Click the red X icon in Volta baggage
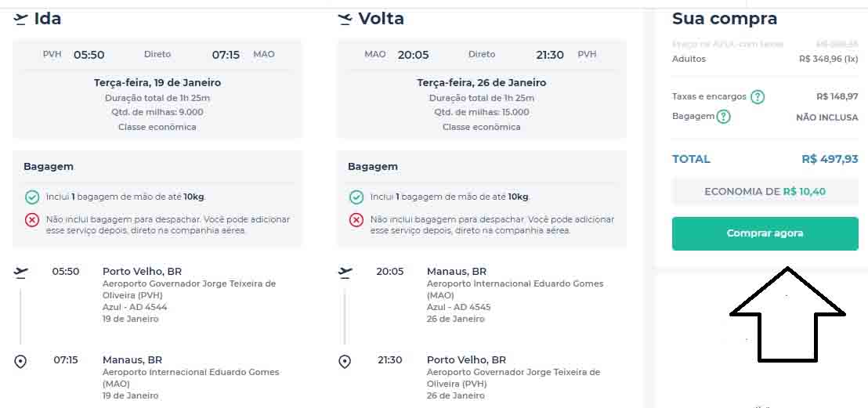The width and height of the screenshot is (868, 408). (356, 220)
